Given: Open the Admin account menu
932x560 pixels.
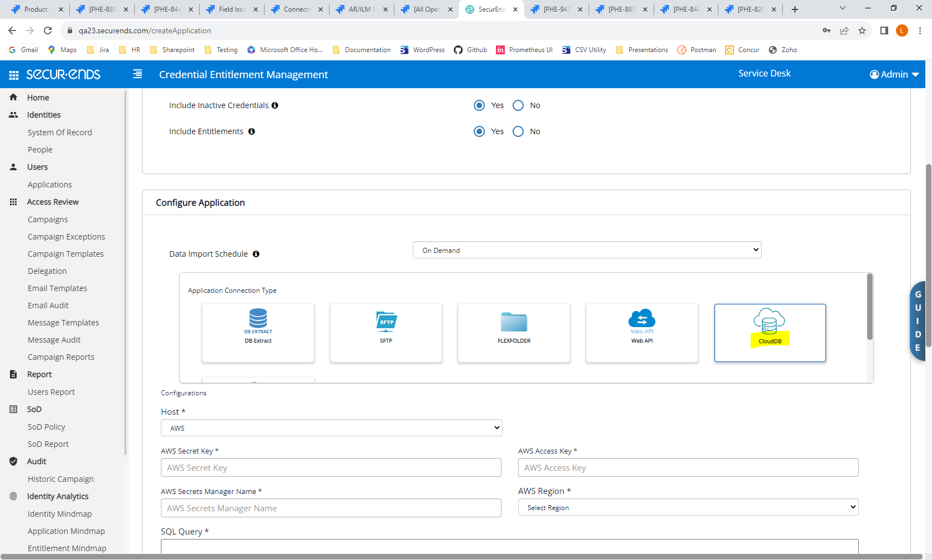Looking at the screenshot, I should pos(893,74).
